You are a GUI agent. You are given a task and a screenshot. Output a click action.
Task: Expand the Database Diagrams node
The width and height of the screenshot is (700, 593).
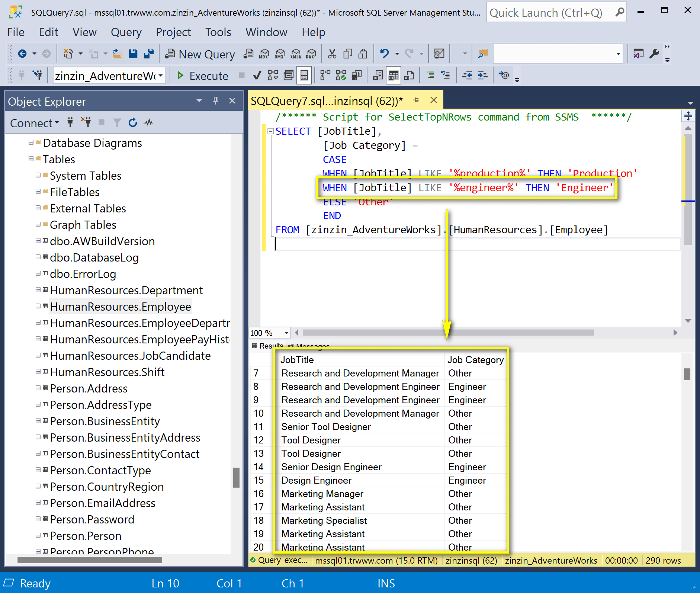pyautogui.click(x=31, y=142)
